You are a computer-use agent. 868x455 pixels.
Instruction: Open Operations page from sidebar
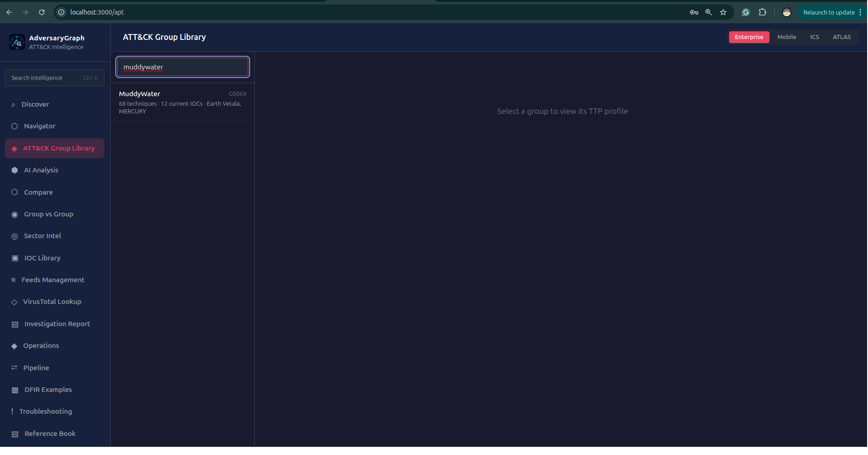click(54, 346)
